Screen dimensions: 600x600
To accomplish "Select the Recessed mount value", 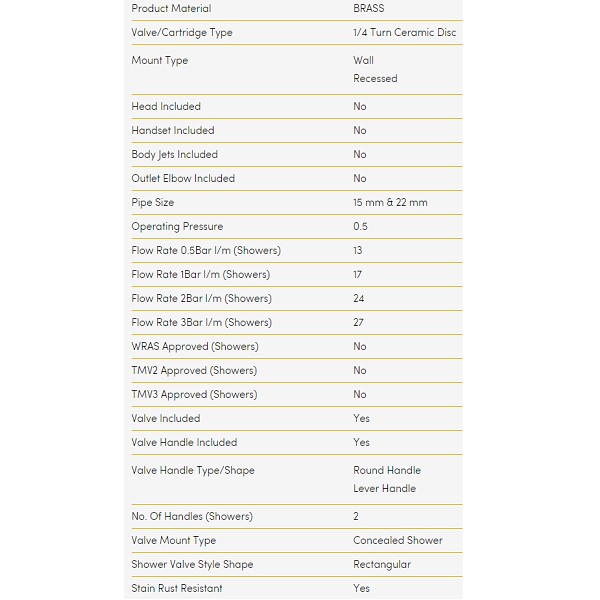I will click(375, 78).
